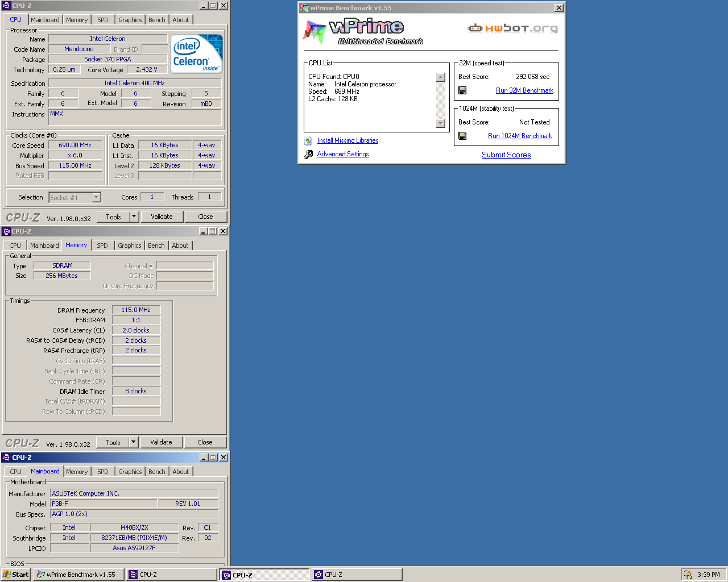Click Run 1024M Benchmark link
The image size is (728, 582).
[520, 136]
